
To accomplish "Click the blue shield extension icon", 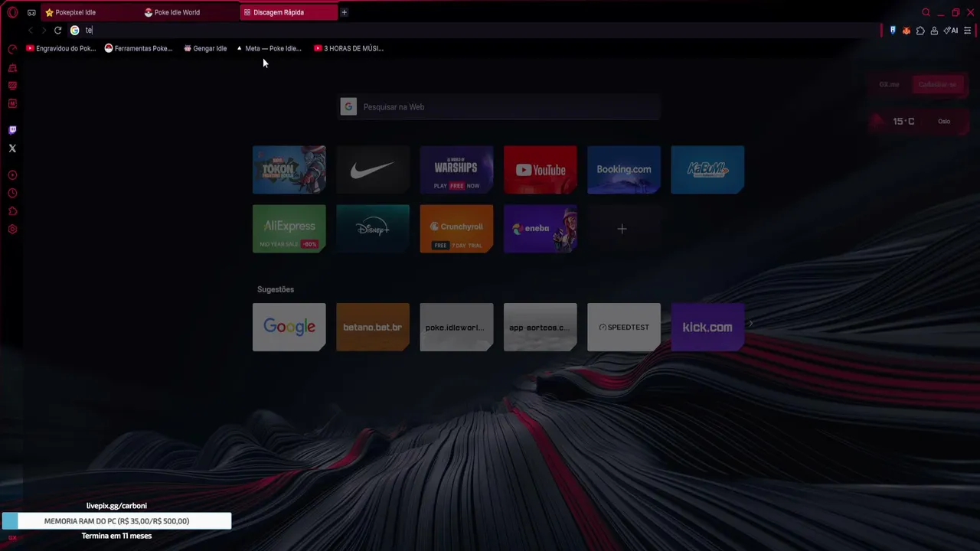I will click(x=893, y=31).
